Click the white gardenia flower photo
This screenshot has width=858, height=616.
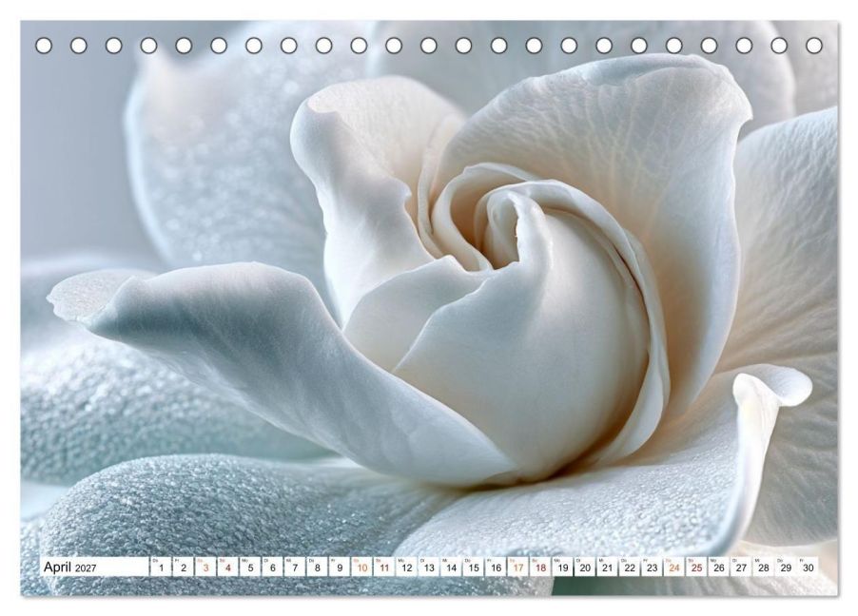pyautogui.click(x=429, y=308)
